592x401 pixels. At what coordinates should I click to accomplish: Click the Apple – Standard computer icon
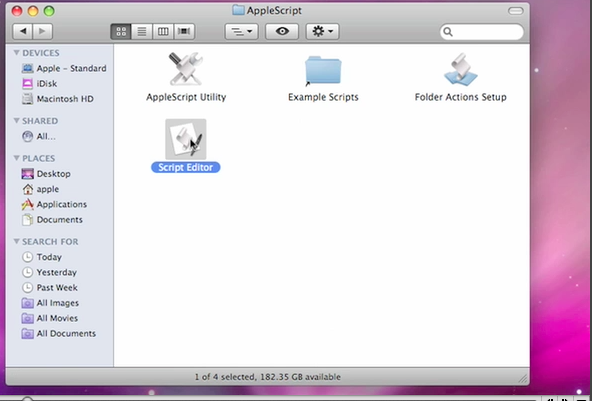28,68
